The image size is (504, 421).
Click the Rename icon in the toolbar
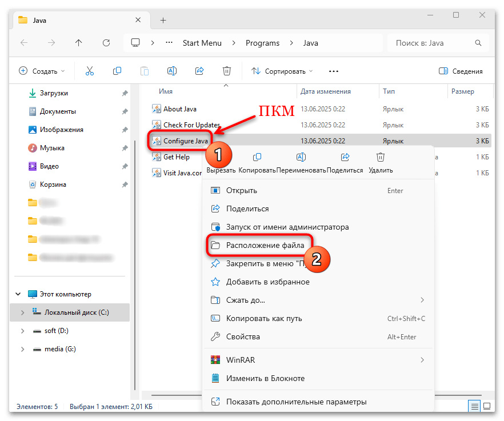(x=171, y=70)
